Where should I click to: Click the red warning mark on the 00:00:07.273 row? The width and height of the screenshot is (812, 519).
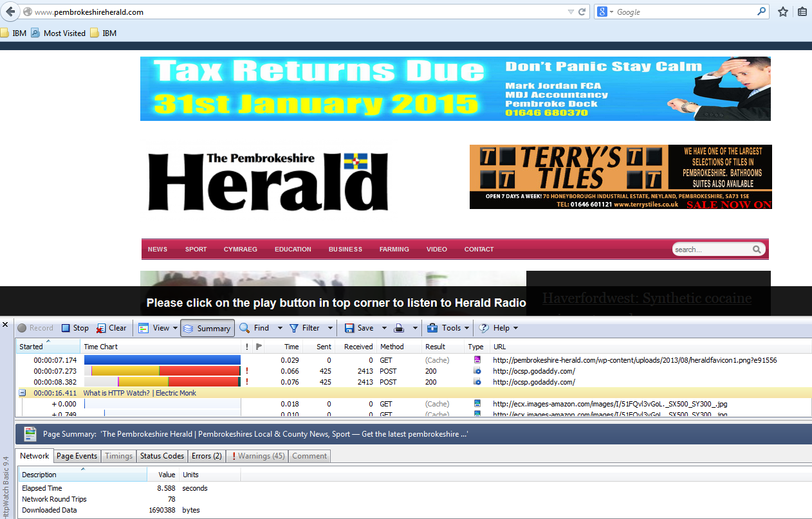tap(247, 371)
